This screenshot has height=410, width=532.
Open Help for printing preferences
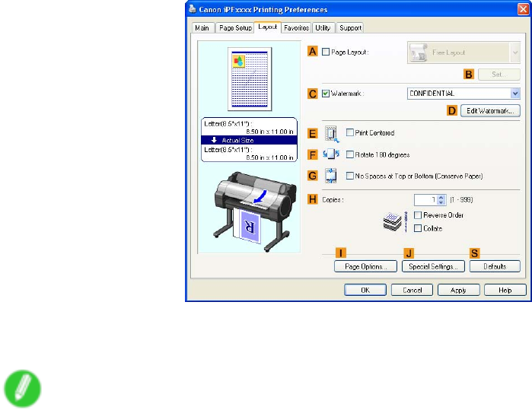(505, 291)
